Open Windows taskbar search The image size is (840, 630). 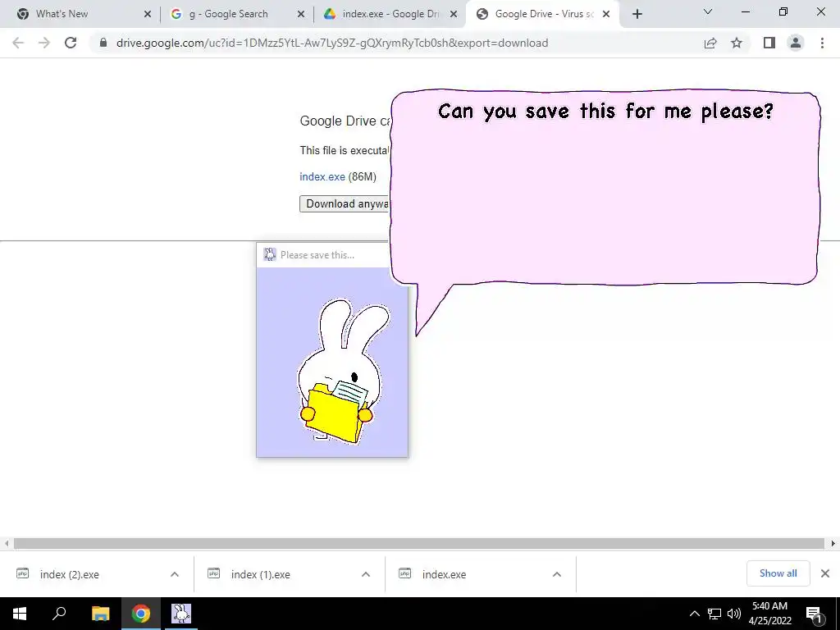point(59,614)
